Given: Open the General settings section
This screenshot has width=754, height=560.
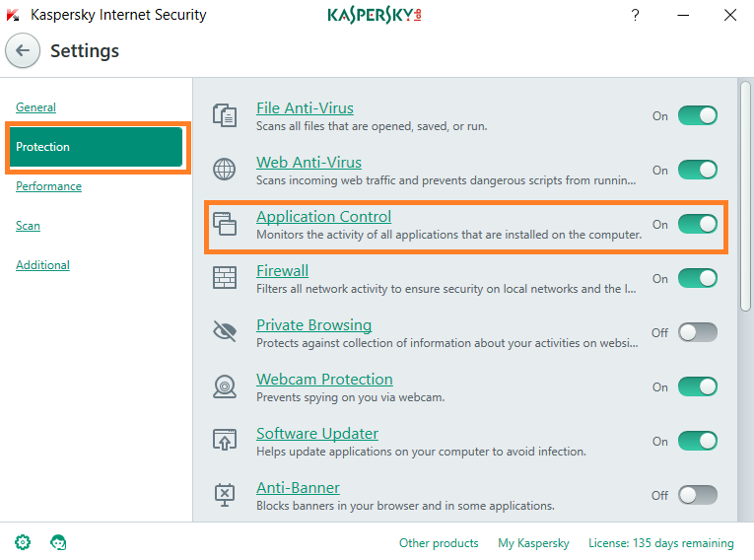Looking at the screenshot, I should [x=36, y=107].
